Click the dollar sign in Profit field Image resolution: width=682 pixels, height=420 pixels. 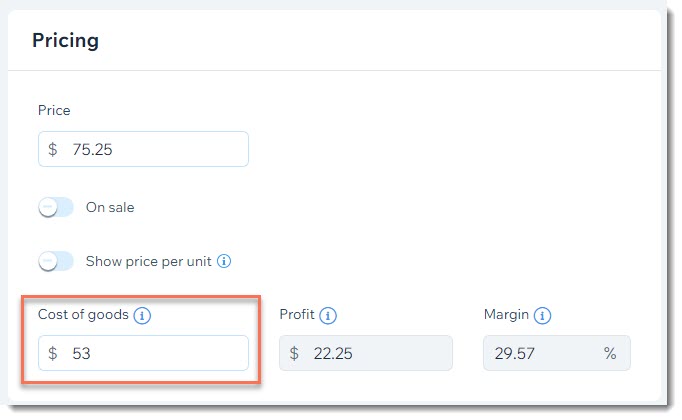tap(294, 353)
